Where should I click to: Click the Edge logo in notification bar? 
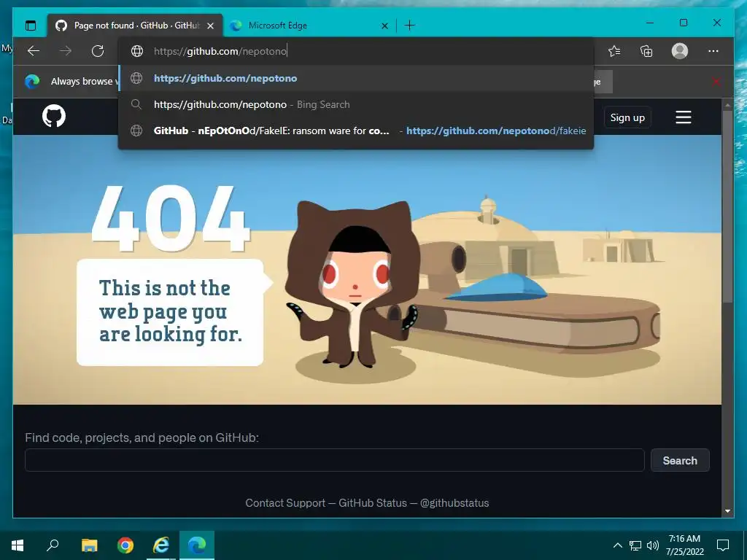coord(32,82)
